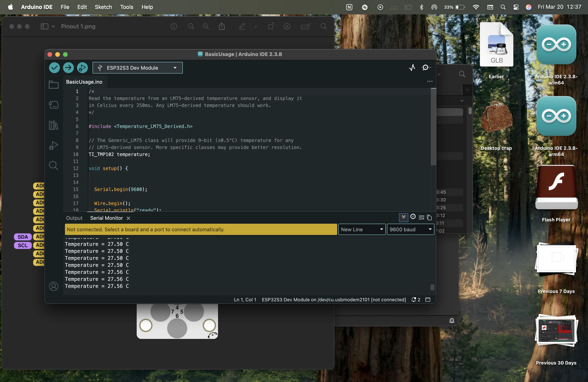The image size is (588, 382).
Task: Open the Tools menu
Action: [x=127, y=7]
